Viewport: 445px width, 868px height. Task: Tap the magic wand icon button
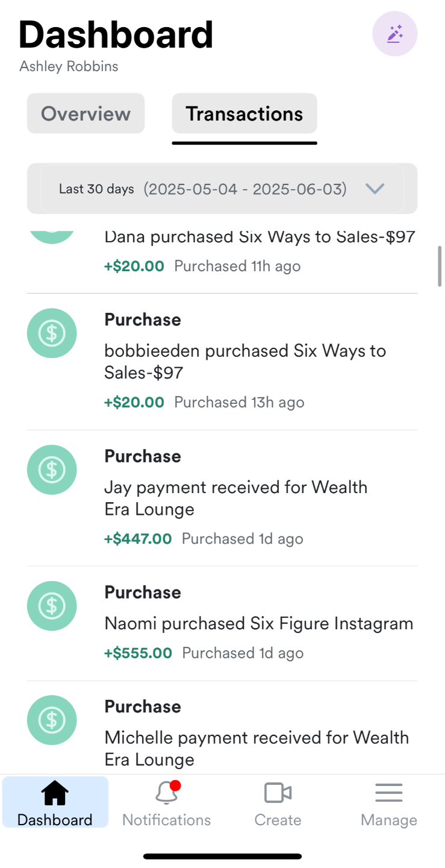[x=394, y=34]
